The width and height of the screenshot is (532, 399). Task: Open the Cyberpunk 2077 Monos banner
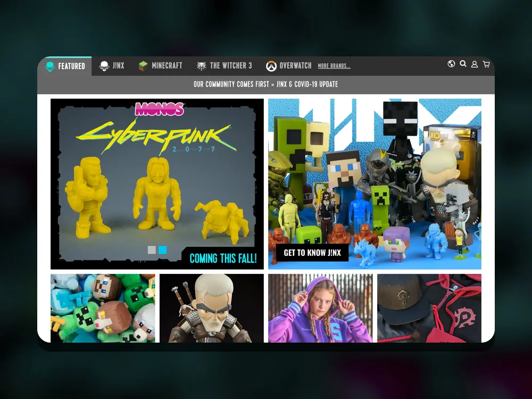(157, 184)
